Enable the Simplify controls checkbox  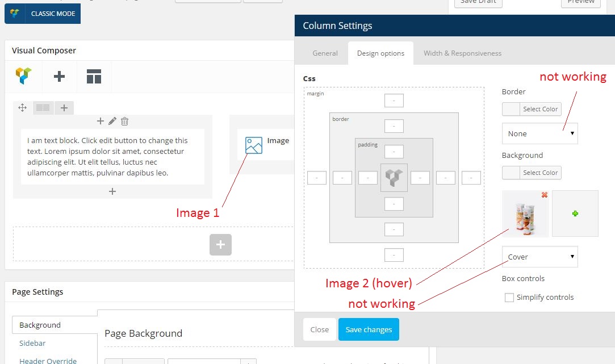click(x=509, y=298)
